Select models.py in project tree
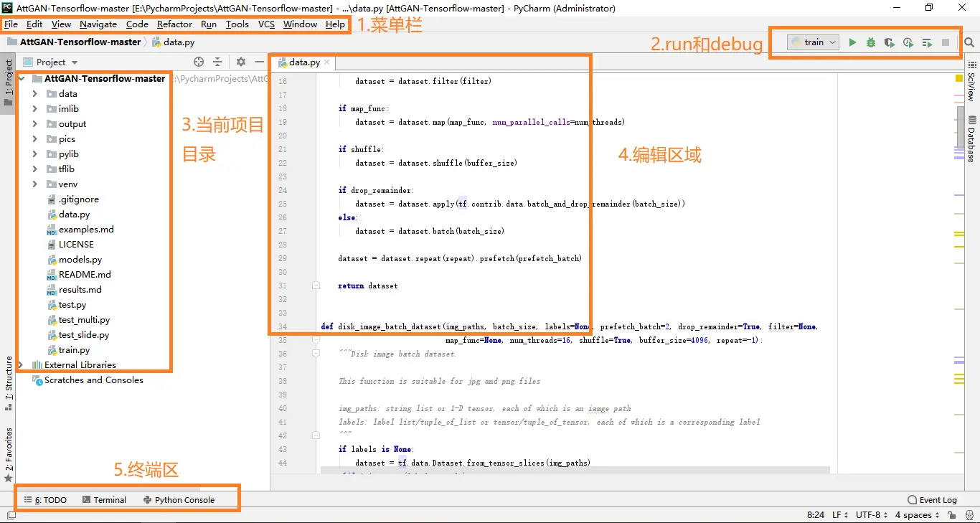Viewport: 980px width, 523px height. [80, 260]
